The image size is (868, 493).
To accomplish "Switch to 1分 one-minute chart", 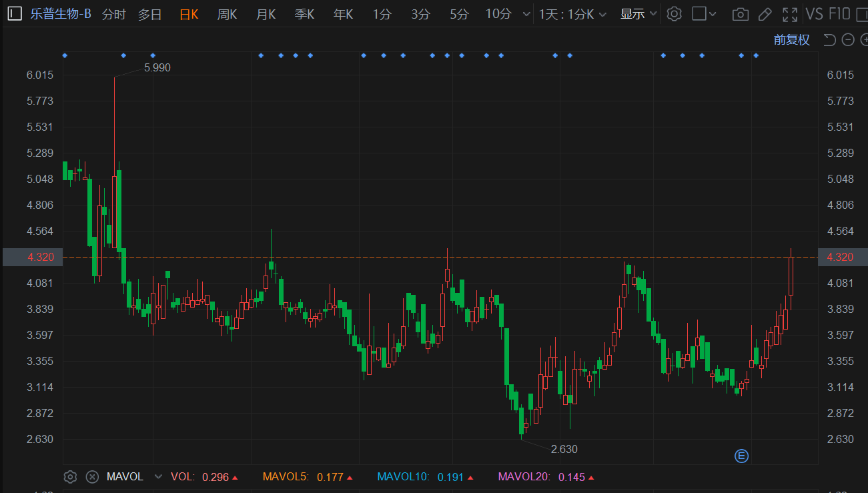I will point(382,14).
